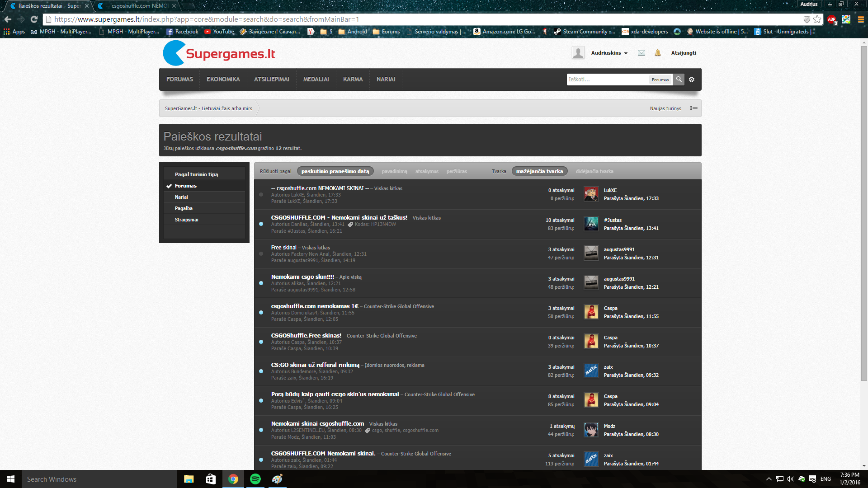Open Chrome hamburger menu
The height and width of the screenshot is (488, 868).
(x=861, y=19)
